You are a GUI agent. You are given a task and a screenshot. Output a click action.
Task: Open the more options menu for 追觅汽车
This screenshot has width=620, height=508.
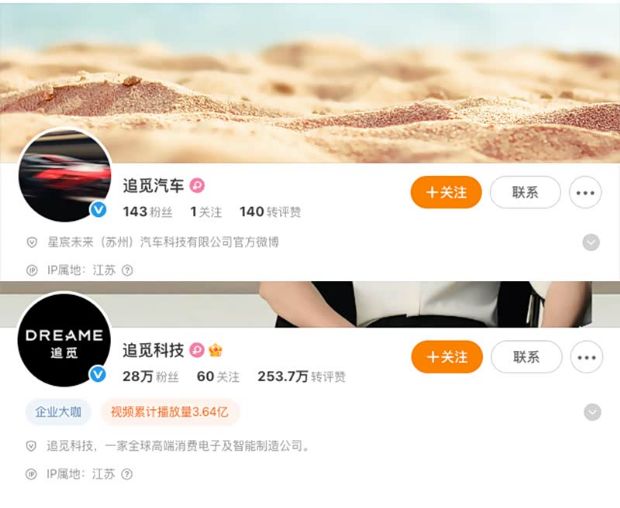click(x=585, y=193)
